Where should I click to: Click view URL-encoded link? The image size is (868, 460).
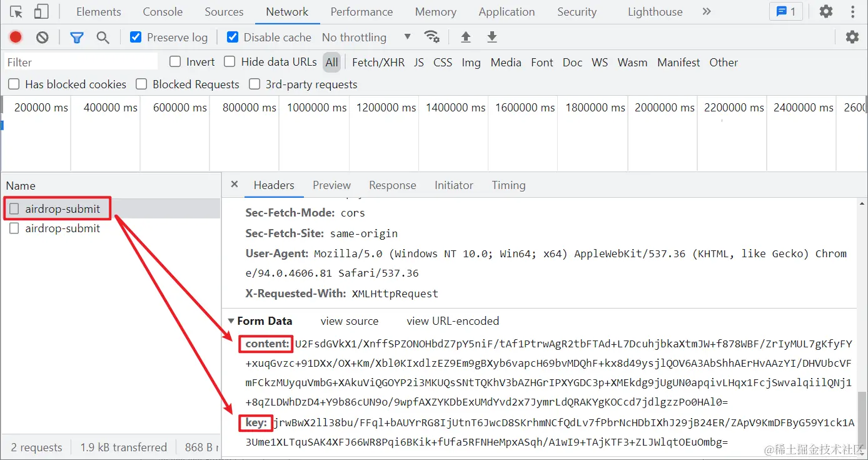[453, 321]
